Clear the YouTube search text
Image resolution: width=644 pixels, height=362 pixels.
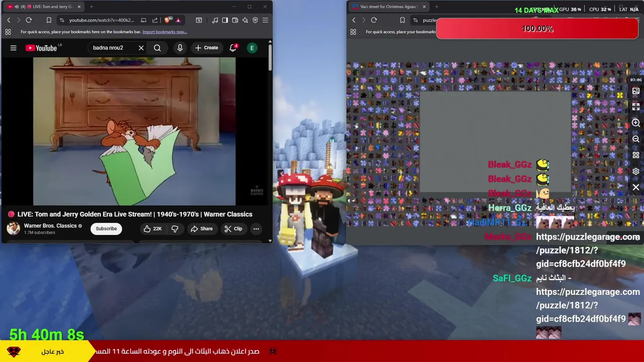(x=141, y=48)
